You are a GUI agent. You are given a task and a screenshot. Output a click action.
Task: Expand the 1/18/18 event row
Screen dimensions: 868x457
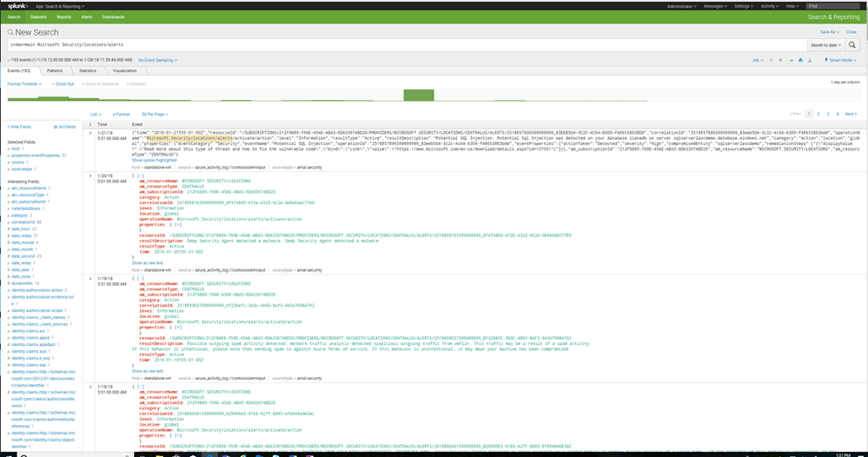pos(90,387)
